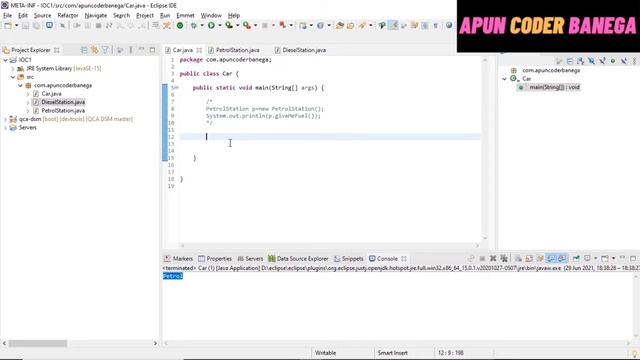Toggle Sort alphabetically in Outline toolbar
Viewport: 640px width, 360px height.
click(580, 61)
